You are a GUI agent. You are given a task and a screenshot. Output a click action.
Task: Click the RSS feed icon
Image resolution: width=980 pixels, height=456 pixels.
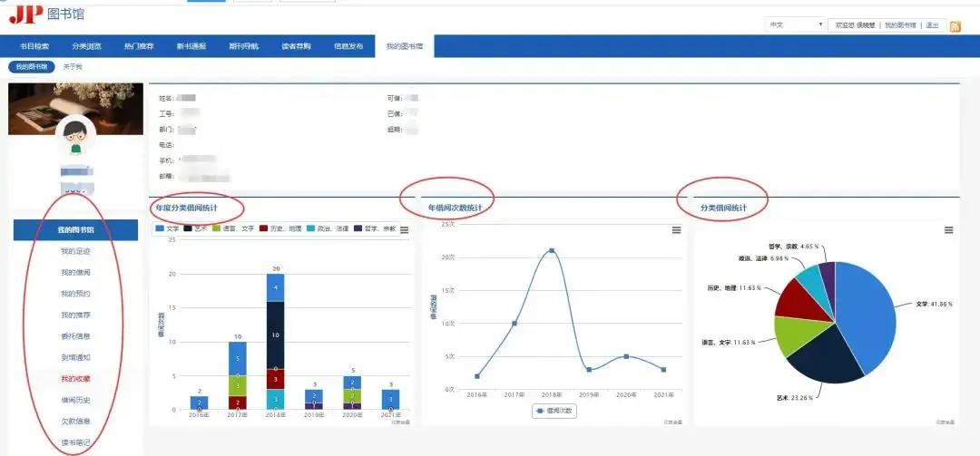click(955, 26)
